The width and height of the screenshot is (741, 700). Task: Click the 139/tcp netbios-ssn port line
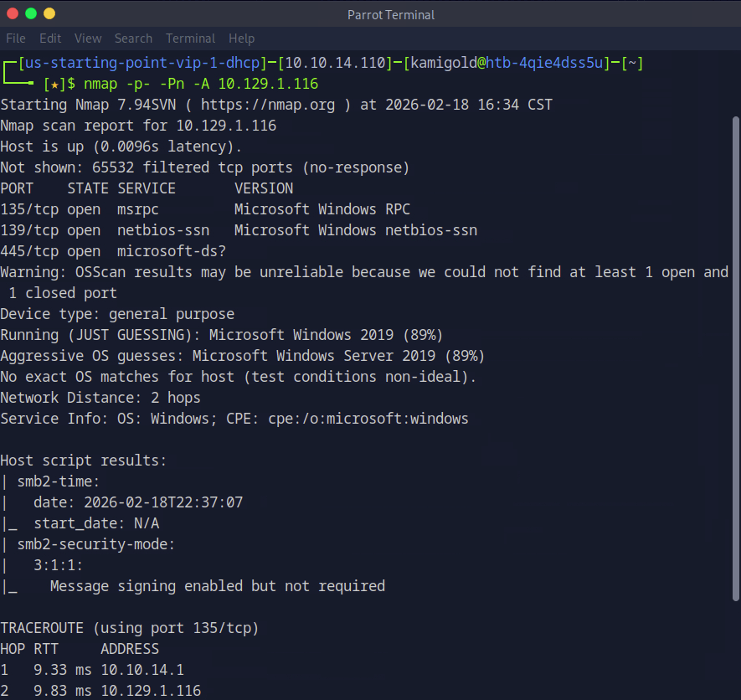click(x=239, y=230)
